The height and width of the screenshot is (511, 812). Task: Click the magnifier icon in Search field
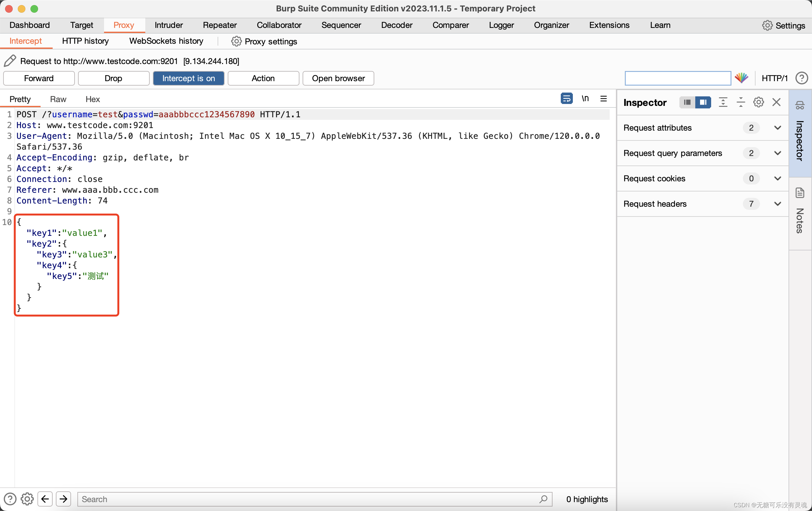click(x=543, y=499)
